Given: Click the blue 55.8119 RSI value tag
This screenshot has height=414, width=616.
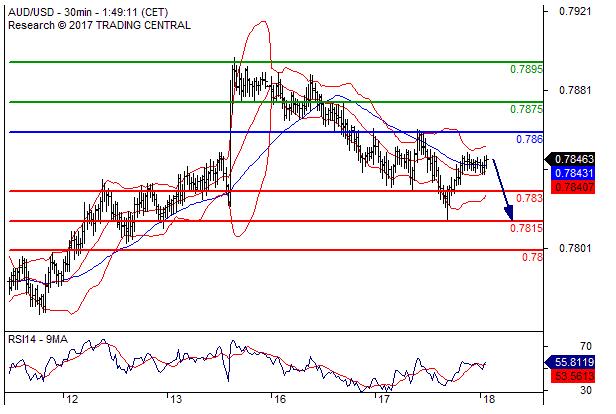Looking at the screenshot, I should 570,362.
